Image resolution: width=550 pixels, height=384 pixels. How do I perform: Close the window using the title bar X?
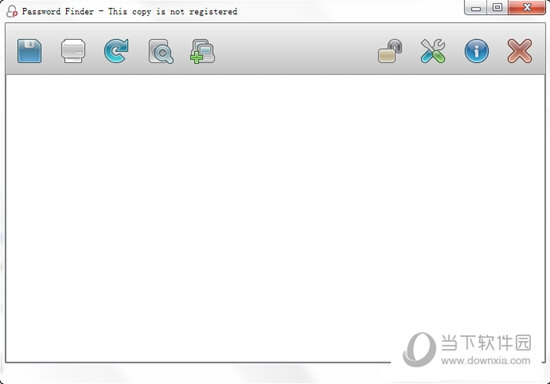pyautogui.click(x=527, y=7)
